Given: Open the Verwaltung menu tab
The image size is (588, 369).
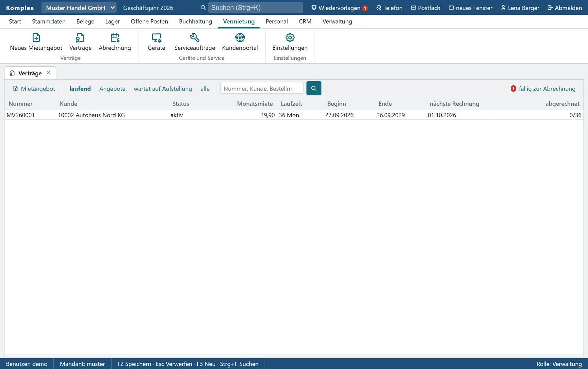Looking at the screenshot, I should [x=337, y=21].
